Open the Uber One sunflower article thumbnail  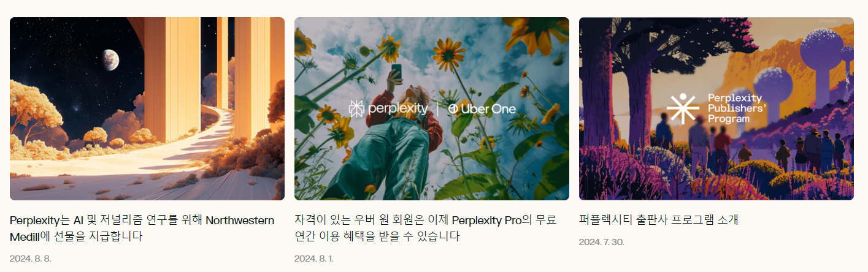[x=432, y=108]
